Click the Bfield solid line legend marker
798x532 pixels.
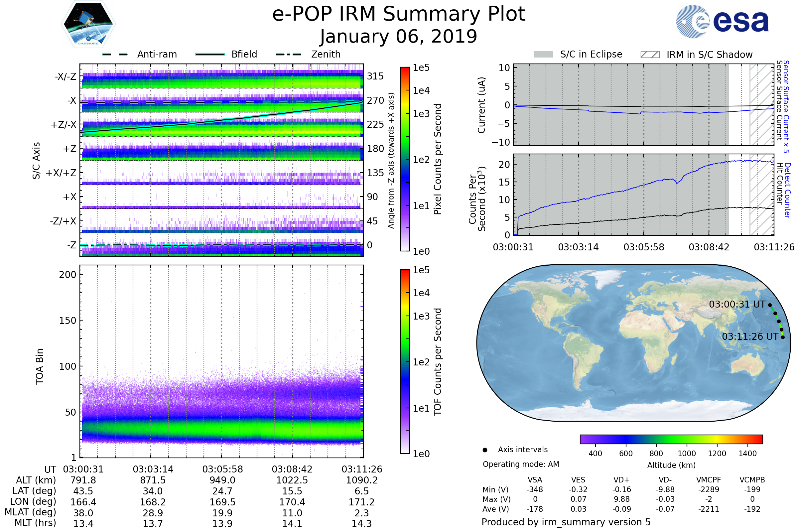coord(210,54)
